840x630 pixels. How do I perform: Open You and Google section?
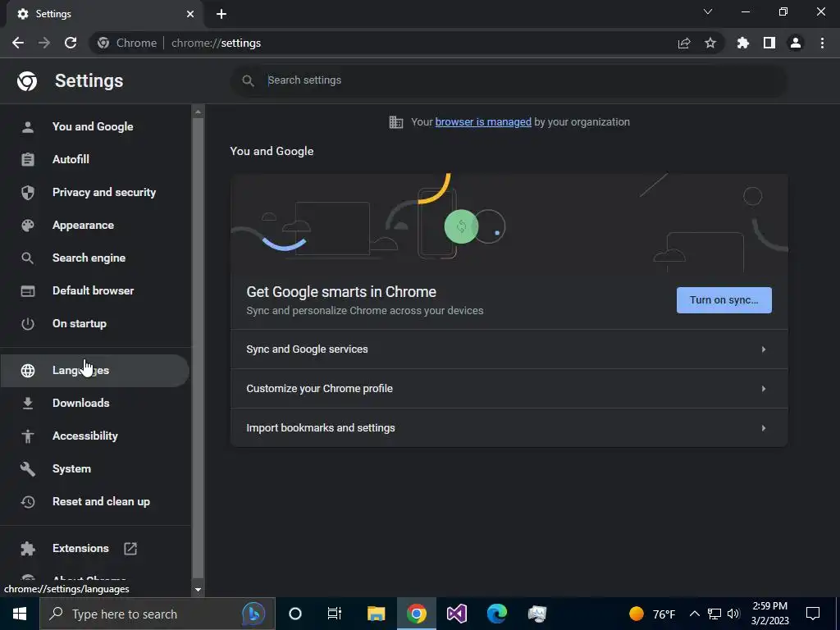(94, 127)
